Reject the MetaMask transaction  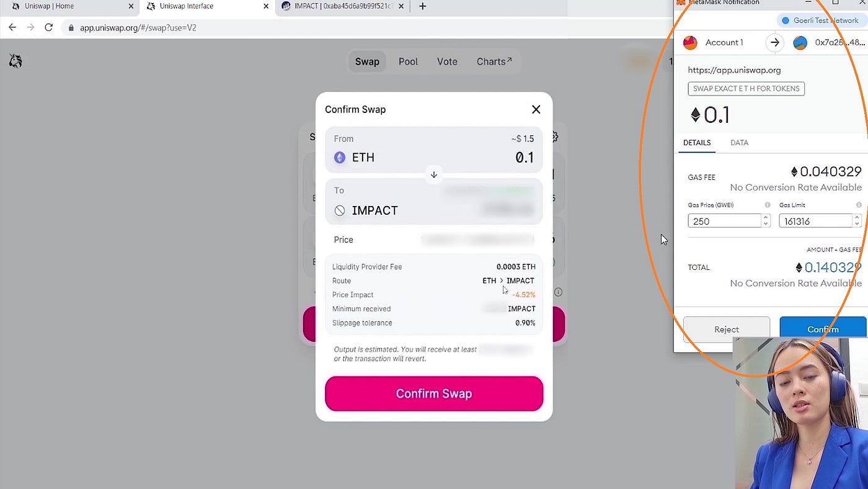pos(727,330)
